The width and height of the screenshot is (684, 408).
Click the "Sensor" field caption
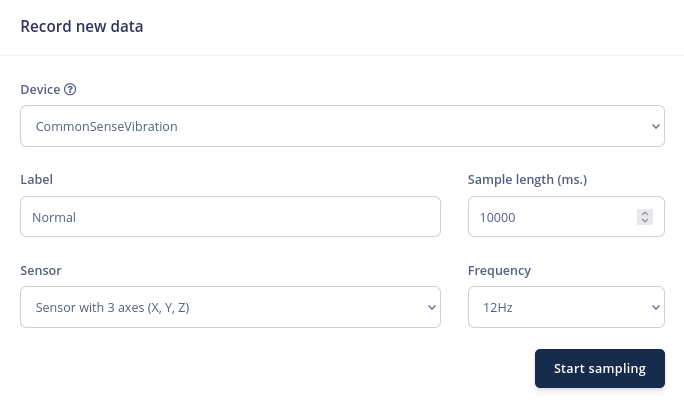pos(41,270)
